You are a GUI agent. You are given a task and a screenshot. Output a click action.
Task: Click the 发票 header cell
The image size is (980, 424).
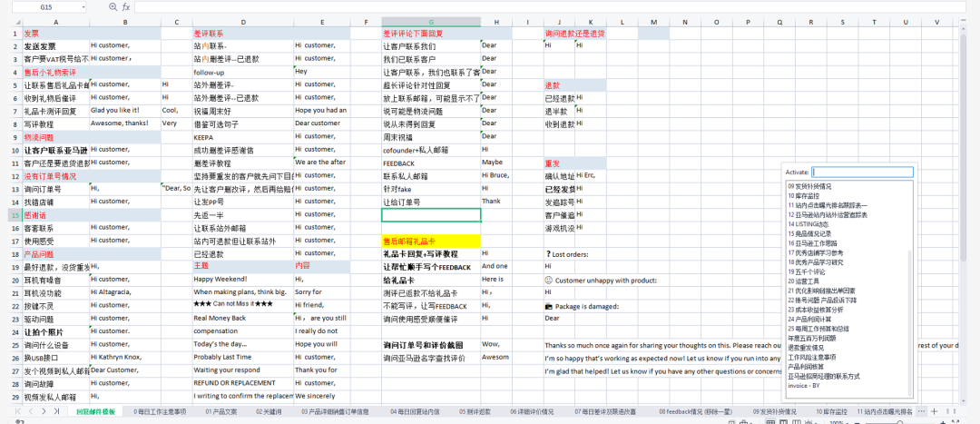56,34
